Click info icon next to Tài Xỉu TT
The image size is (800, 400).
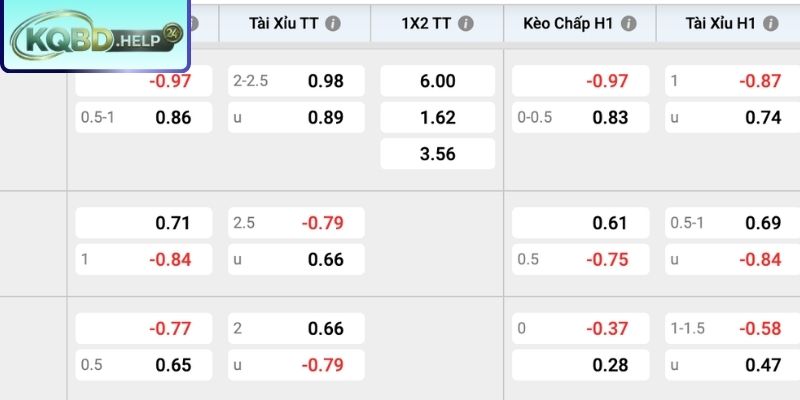pos(333,23)
